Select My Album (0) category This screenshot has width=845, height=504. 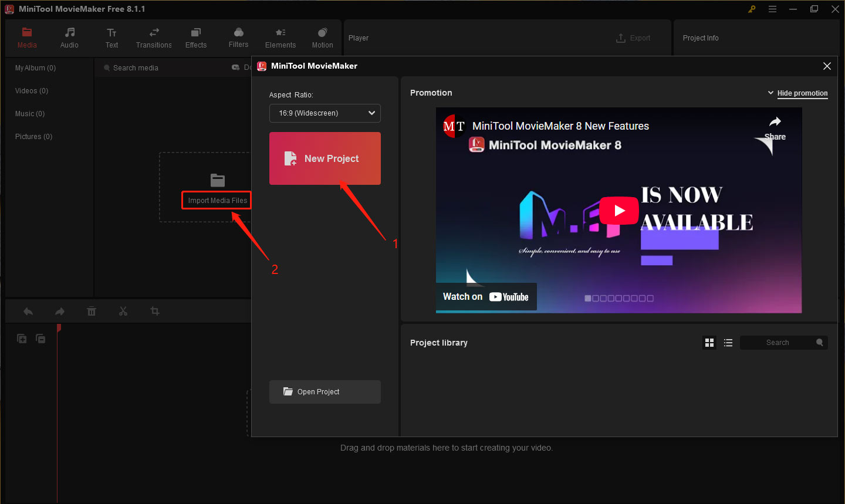tap(35, 68)
